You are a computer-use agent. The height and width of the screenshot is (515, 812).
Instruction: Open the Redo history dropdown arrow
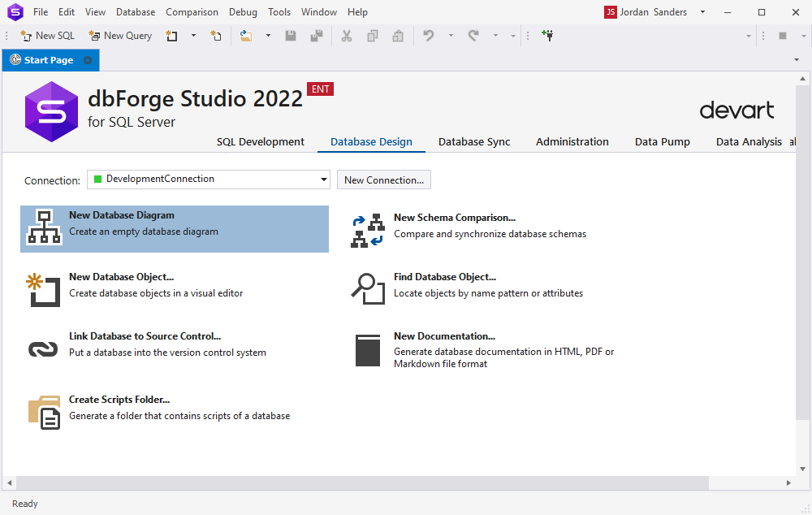pos(495,36)
